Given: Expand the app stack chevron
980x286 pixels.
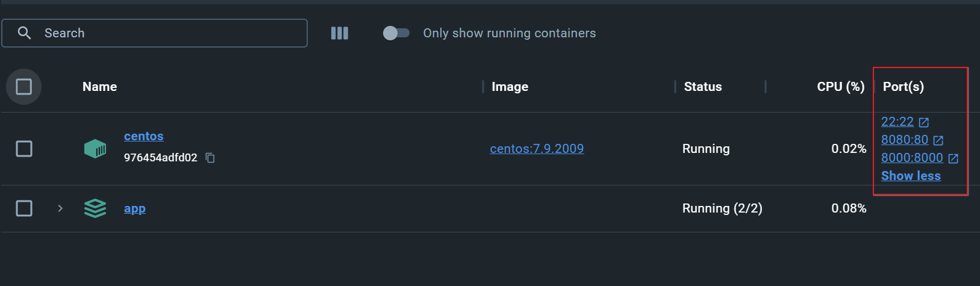Looking at the screenshot, I should [60, 208].
